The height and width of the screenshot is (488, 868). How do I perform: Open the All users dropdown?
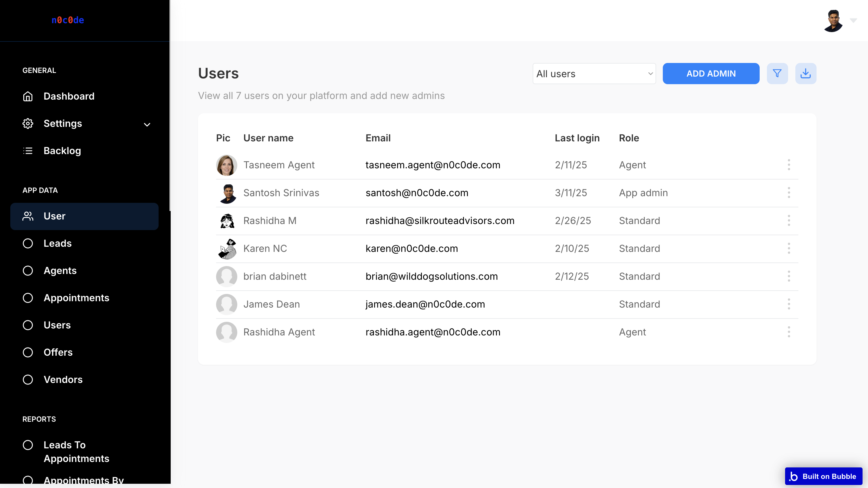(594, 74)
